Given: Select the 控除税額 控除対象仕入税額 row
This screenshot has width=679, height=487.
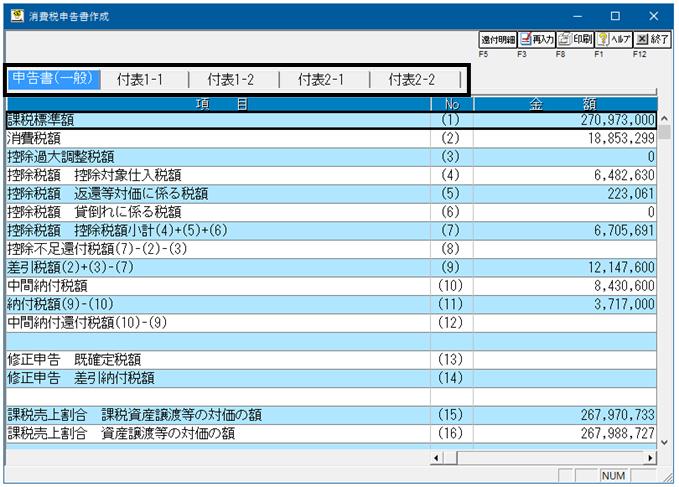Looking at the screenshot, I should pos(331,175).
